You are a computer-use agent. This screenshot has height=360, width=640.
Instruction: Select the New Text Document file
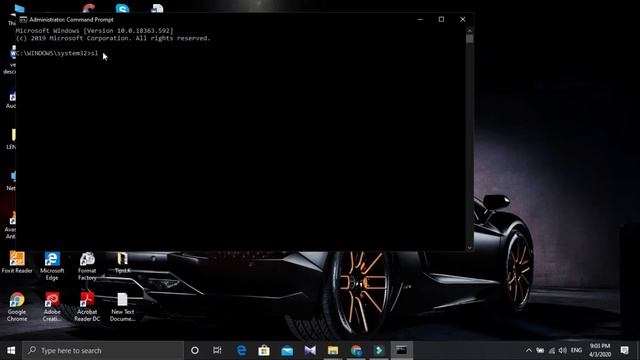[x=122, y=307]
